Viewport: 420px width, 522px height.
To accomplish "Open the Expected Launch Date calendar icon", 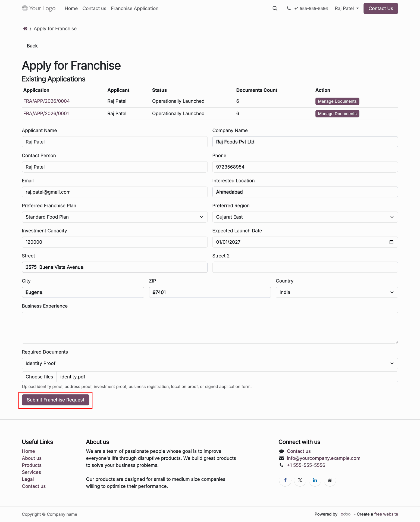I will click(x=391, y=242).
